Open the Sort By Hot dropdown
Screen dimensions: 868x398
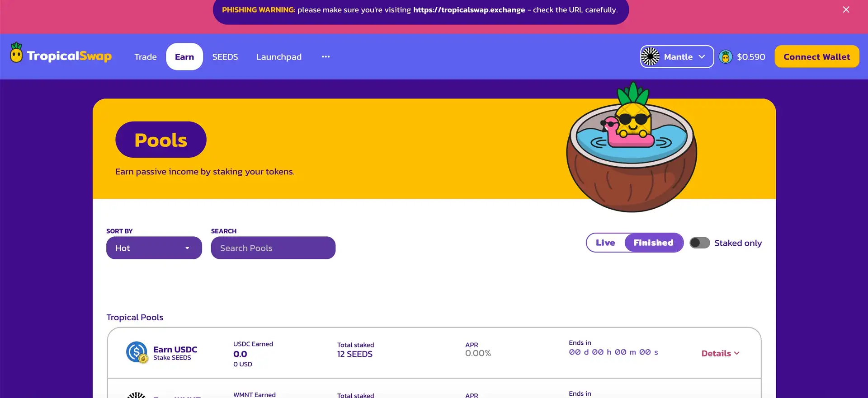coord(154,248)
